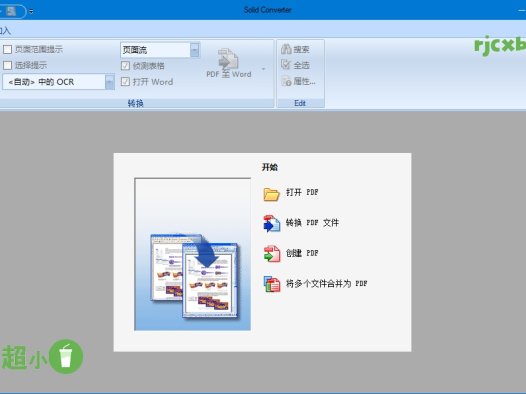This screenshot has height=394, width=526.
Task: Choose the 创建 PDF link
Action: pyautogui.click(x=302, y=253)
